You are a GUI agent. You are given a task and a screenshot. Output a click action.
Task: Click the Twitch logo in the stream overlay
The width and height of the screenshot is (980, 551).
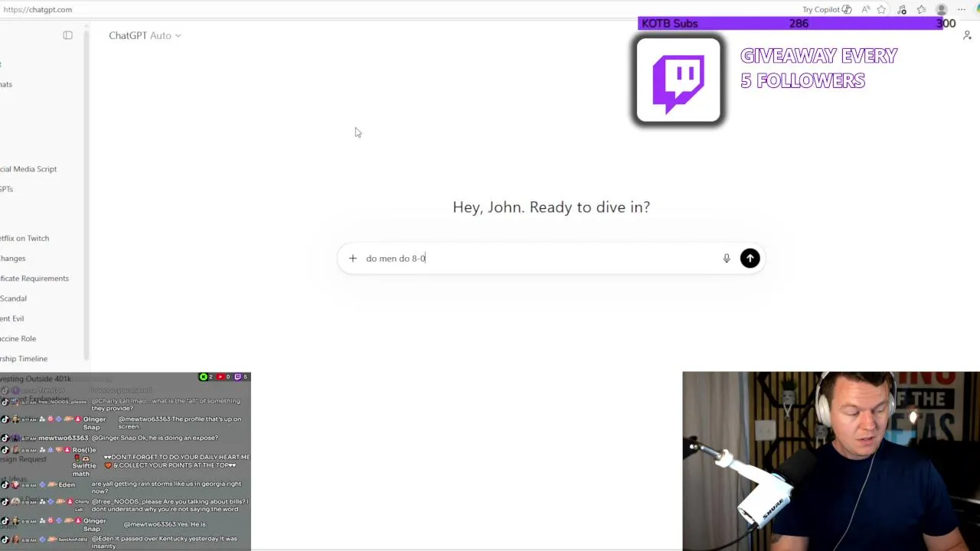pyautogui.click(x=678, y=80)
